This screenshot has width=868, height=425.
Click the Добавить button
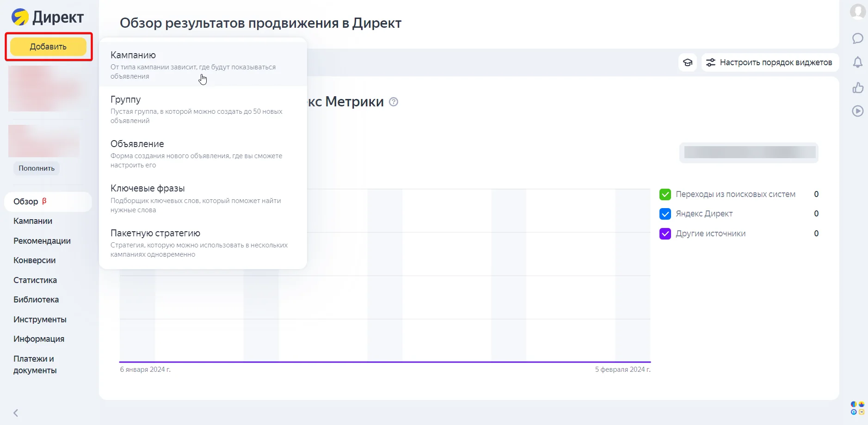(x=49, y=47)
